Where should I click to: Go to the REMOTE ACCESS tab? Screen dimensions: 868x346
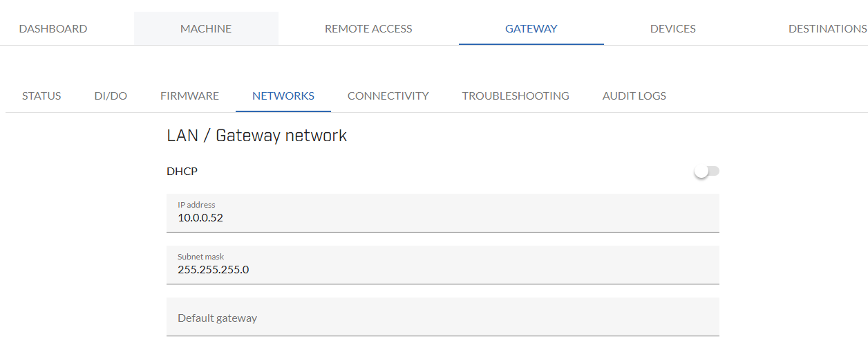coord(368,29)
